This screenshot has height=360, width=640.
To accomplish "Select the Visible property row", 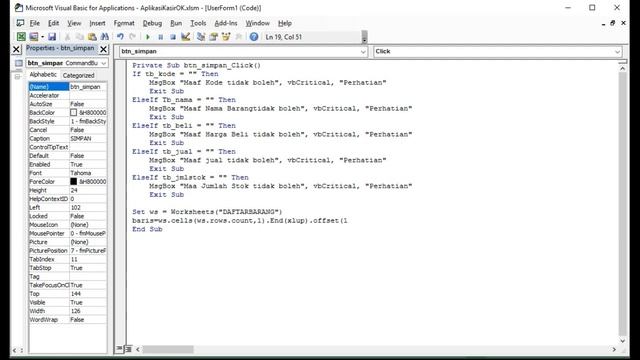I will [x=67, y=302].
